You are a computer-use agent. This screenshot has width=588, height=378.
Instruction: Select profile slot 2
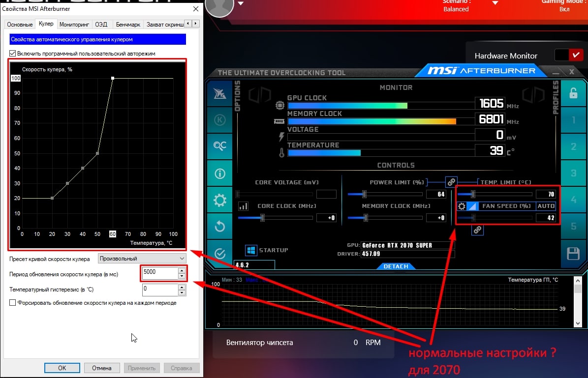(x=573, y=146)
